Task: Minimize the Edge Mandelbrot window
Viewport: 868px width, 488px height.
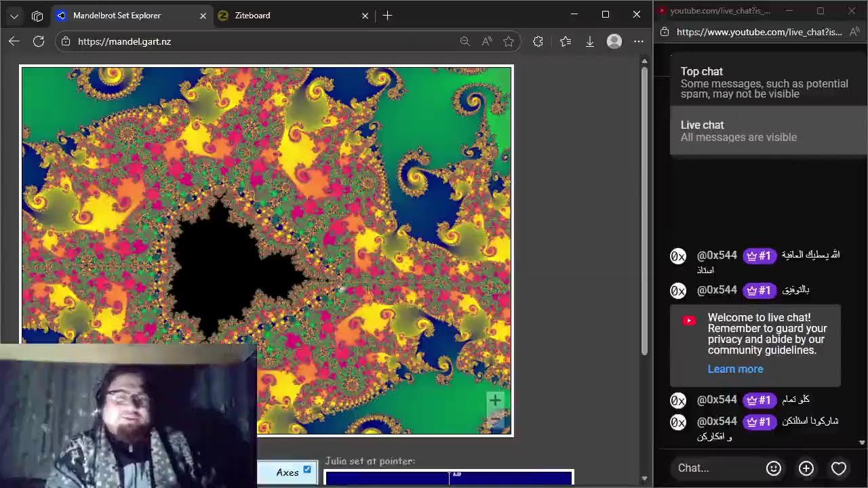Action: [574, 14]
